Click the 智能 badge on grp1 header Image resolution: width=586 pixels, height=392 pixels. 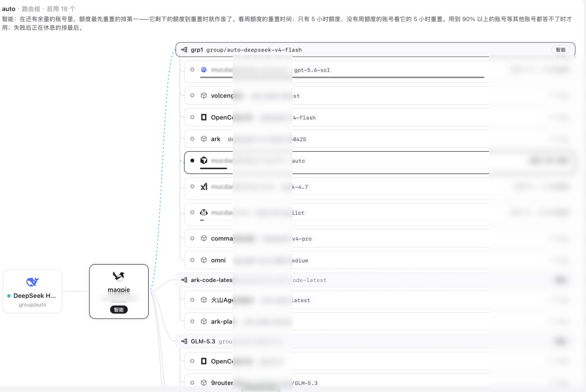tap(560, 50)
